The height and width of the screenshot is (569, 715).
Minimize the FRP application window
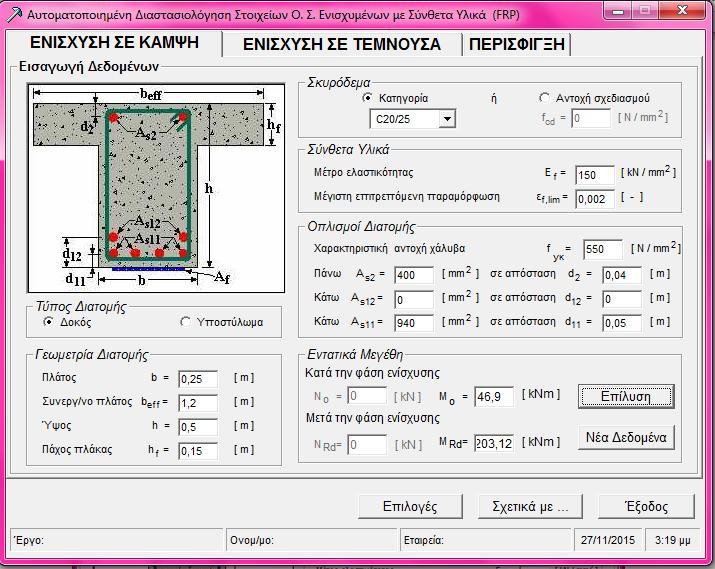pos(619,10)
